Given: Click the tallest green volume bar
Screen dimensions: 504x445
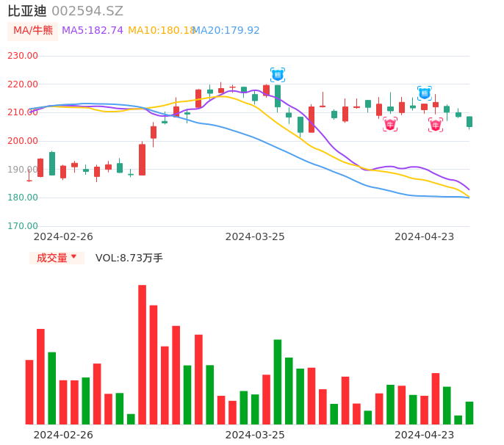Looking at the screenshot, I should pos(278,381).
